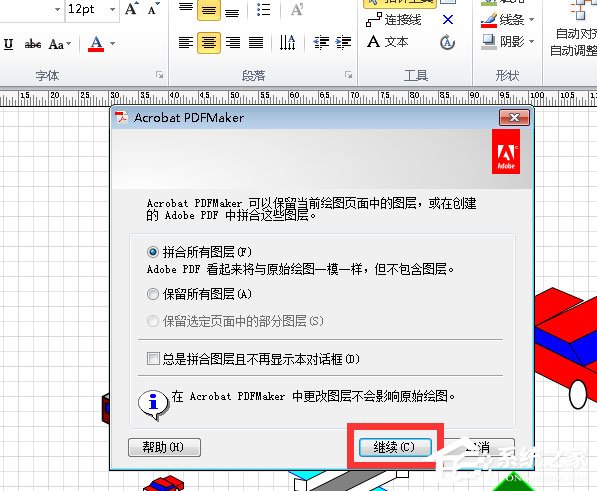Decrease paragraph indent
The height and width of the screenshot is (491, 597).
click(321, 42)
